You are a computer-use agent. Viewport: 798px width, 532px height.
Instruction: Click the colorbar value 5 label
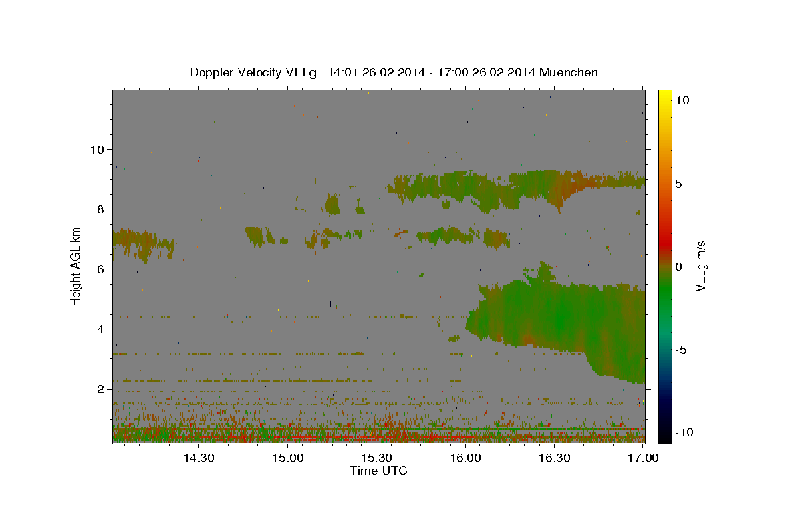click(x=679, y=183)
